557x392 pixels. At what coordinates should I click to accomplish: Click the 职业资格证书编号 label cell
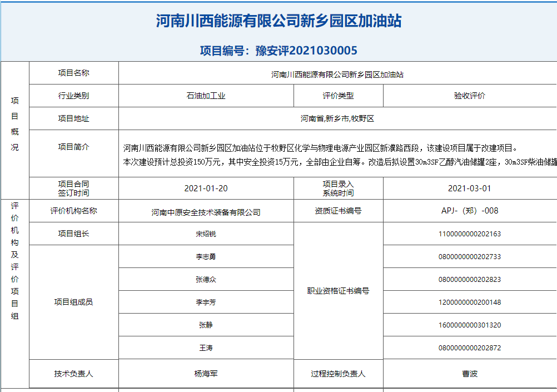(338, 291)
